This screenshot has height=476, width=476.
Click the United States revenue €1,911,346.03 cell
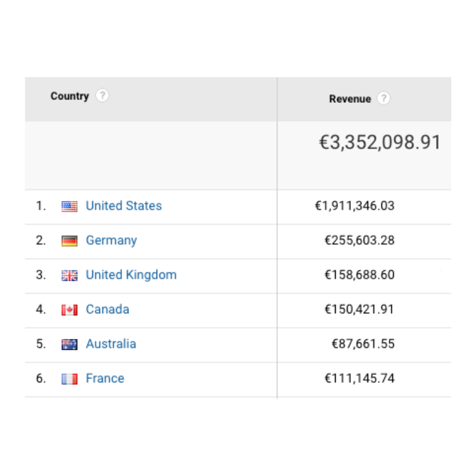[x=355, y=206]
